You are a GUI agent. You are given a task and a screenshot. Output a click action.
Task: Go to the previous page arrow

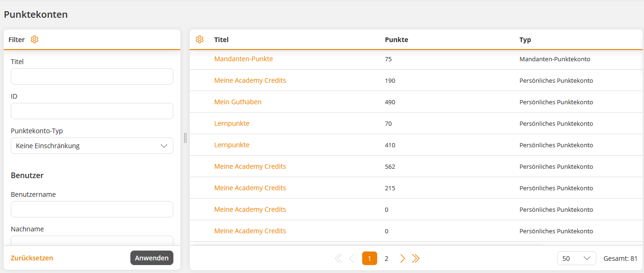tap(352, 259)
